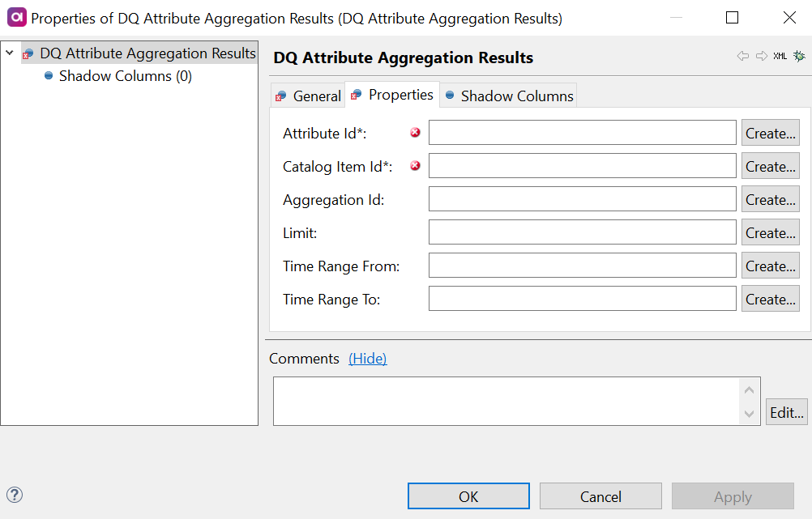Select Shadow Columns (0) in the tree
812x519 pixels.
(x=125, y=76)
